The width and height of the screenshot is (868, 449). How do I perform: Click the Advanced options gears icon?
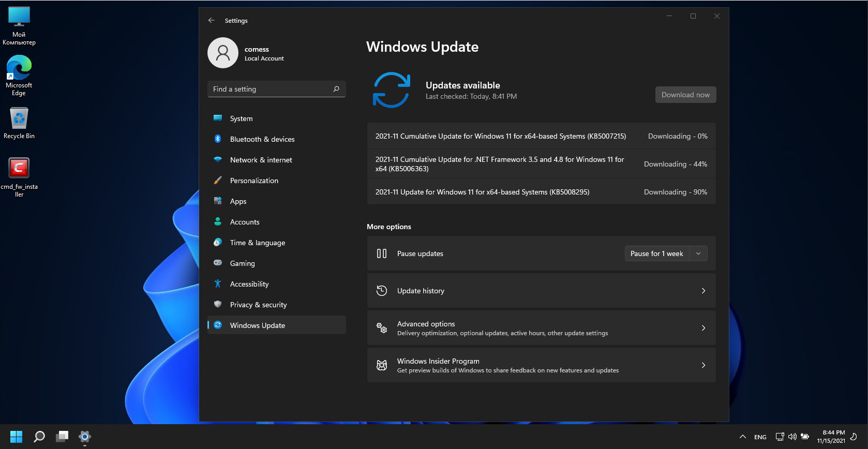(382, 328)
